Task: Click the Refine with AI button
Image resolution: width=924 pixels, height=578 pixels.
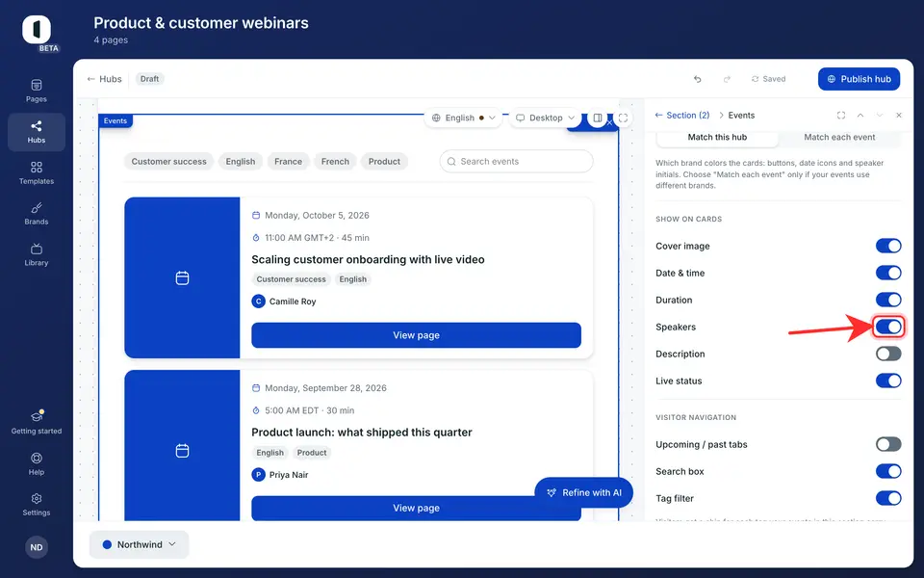Action: tap(583, 492)
